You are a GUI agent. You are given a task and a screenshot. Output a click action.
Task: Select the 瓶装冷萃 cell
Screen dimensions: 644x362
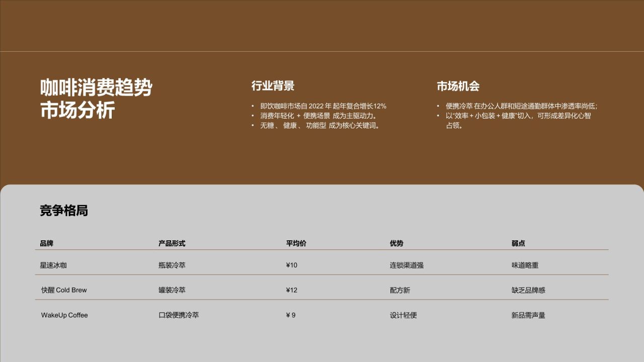pyautogui.click(x=172, y=265)
